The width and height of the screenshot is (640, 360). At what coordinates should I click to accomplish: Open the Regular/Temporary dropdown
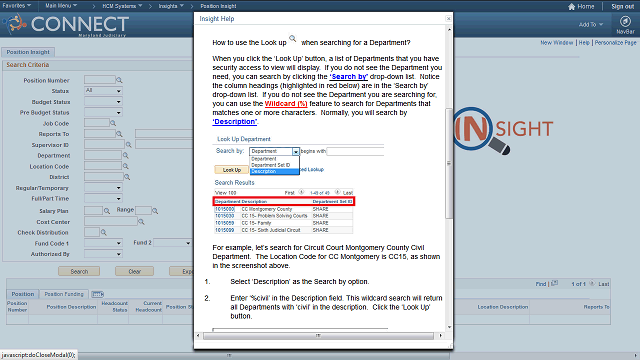pos(103,188)
